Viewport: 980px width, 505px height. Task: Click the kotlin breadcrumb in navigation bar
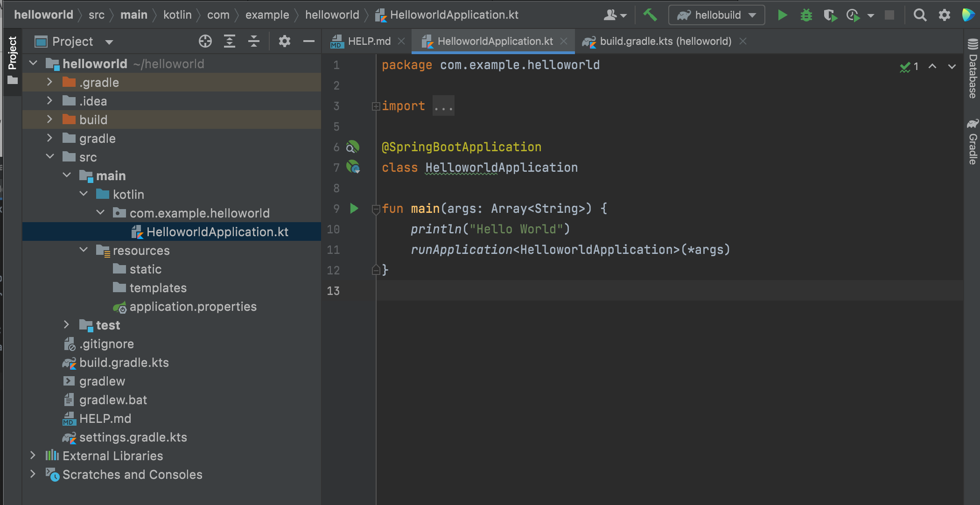click(x=177, y=15)
